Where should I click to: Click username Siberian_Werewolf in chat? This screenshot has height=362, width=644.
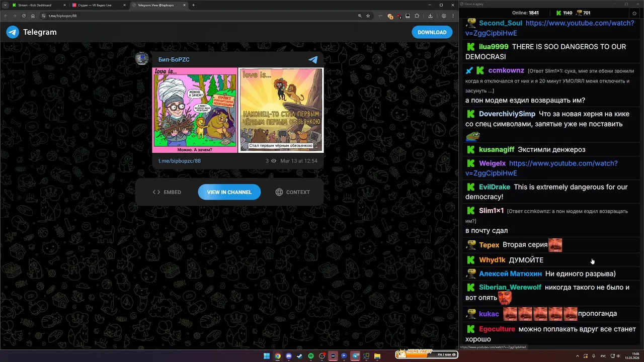click(510, 288)
